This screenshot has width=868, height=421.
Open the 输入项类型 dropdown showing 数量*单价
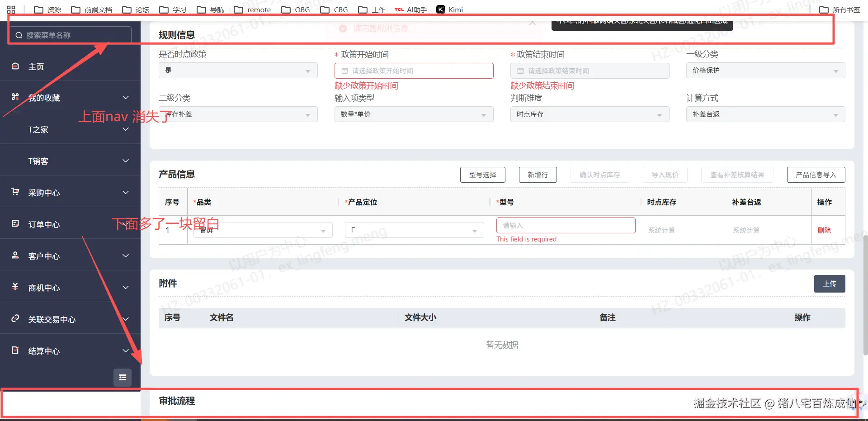[x=414, y=114]
